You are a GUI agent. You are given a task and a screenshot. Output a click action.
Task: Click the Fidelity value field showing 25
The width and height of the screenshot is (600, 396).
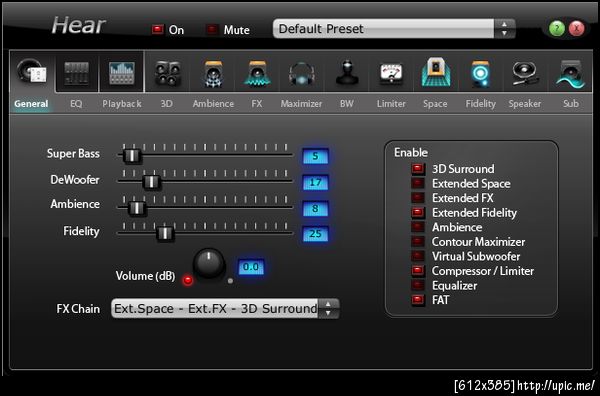315,234
